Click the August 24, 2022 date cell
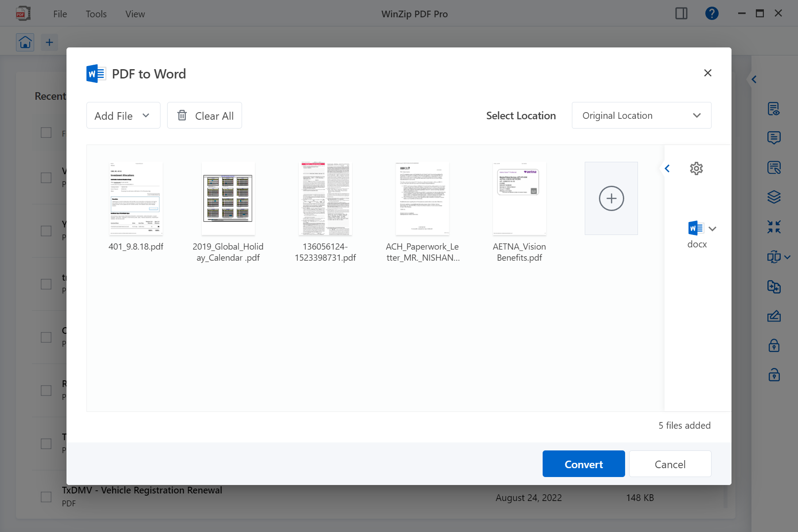The width and height of the screenshot is (798, 532). click(528, 497)
